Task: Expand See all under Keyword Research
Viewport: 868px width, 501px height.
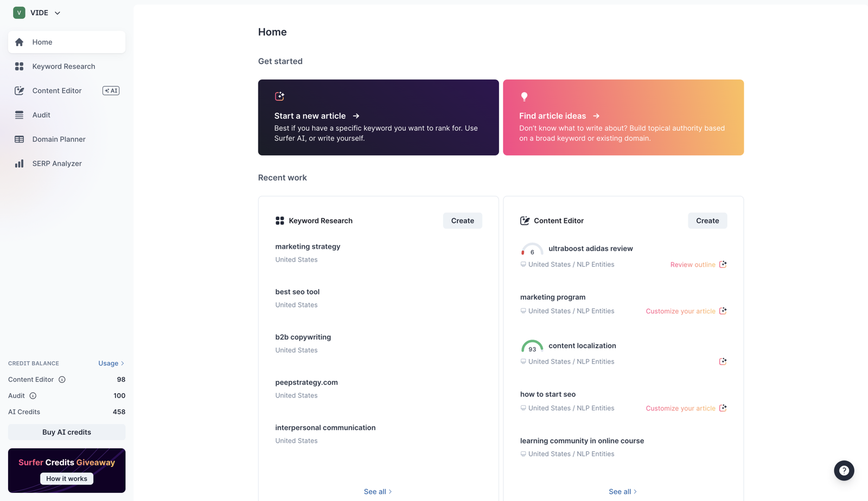Action: point(378,491)
